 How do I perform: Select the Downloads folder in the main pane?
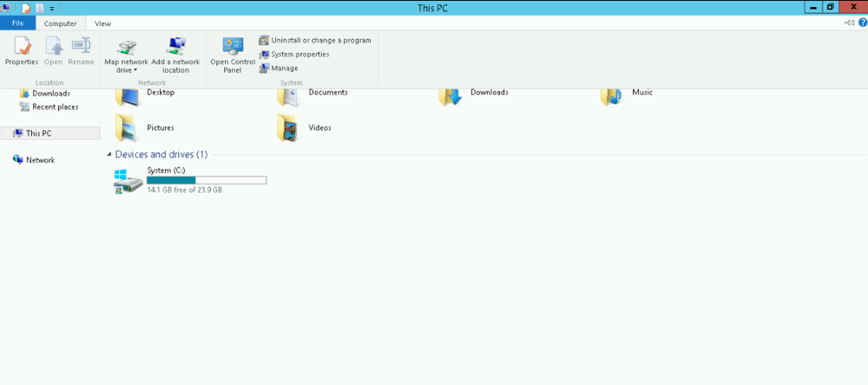pyautogui.click(x=473, y=96)
